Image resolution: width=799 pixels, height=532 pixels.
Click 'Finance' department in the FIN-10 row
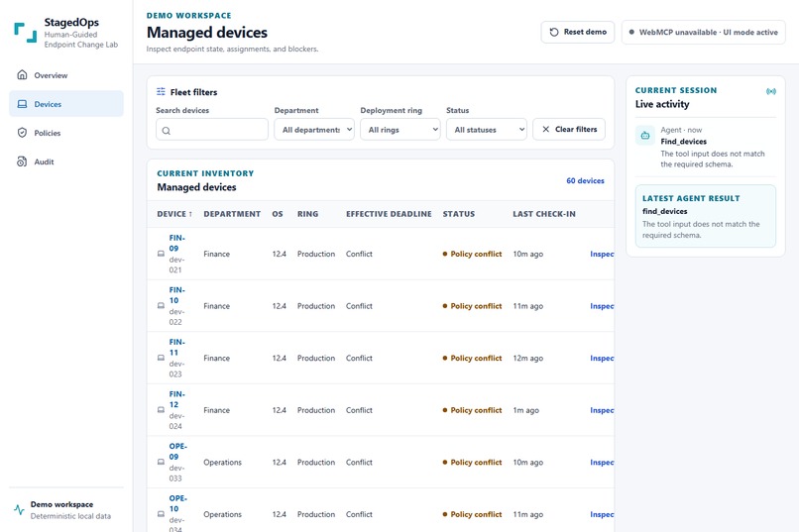coord(216,306)
